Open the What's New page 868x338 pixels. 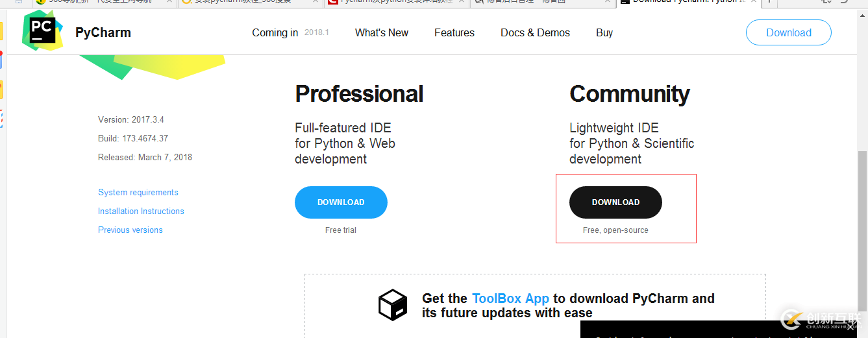point(382,32)
